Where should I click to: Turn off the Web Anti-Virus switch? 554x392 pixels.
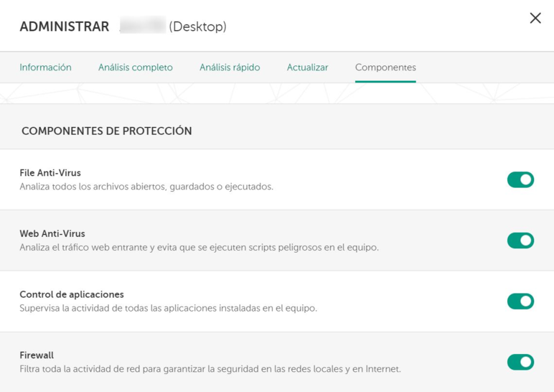point(520,241)
